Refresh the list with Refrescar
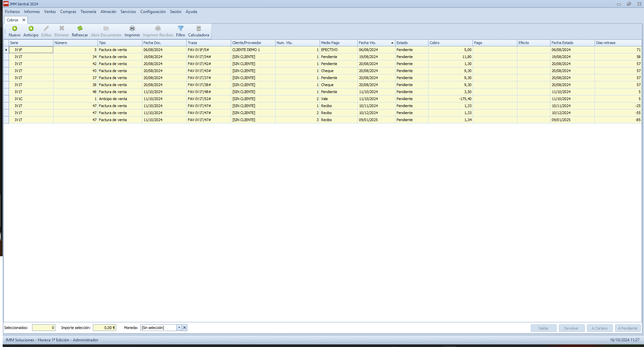The height and width of the screenshot is (347, 644). pos(80,31)
